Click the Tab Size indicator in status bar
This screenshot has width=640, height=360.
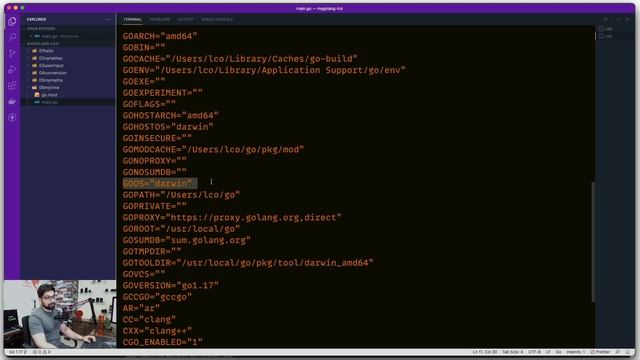tap(512, 352)
